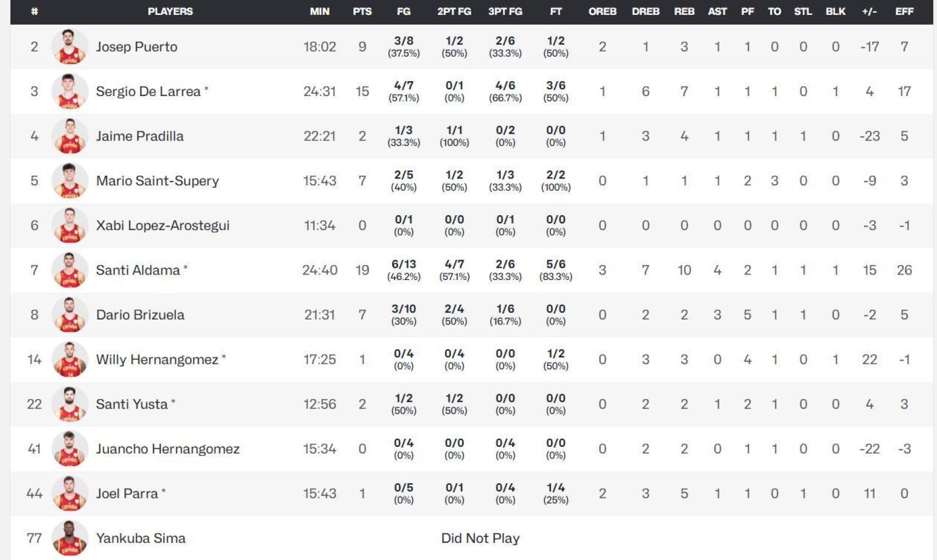Go to Mario Saint-Supery's name link
Image resolution: width=937 pixels, height=560 pixels.
click(x=157, y=181)
